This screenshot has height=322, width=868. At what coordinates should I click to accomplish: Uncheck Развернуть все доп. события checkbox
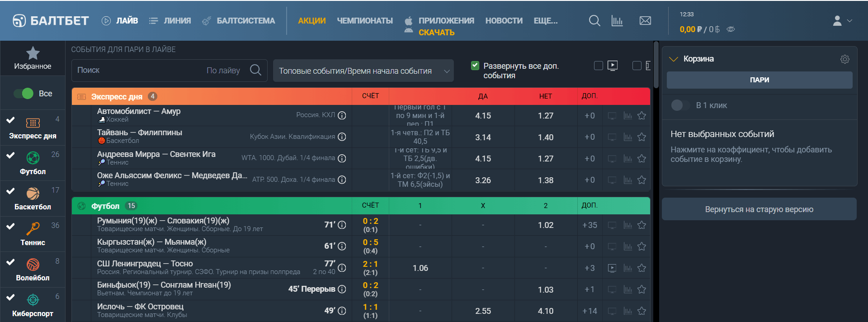(x=475, y=66)
